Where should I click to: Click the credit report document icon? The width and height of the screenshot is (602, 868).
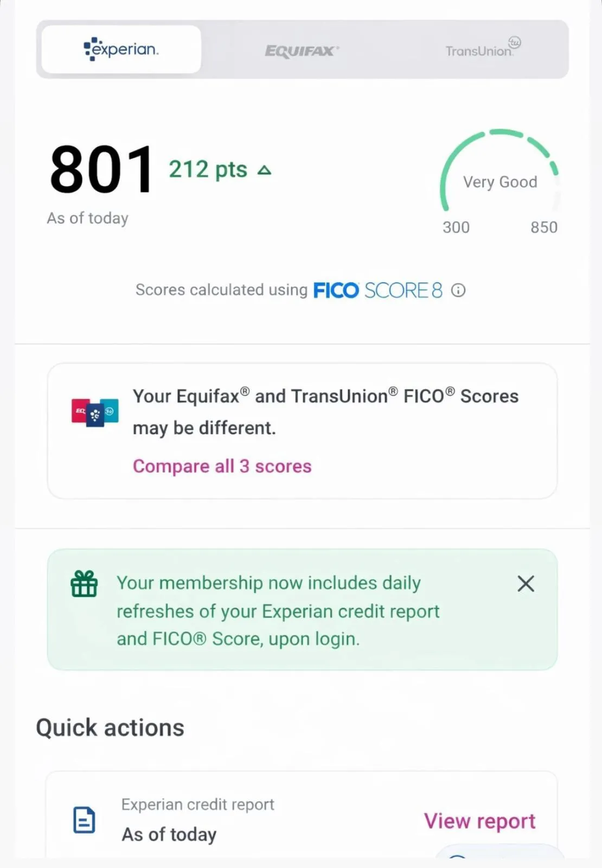[84, 819]
